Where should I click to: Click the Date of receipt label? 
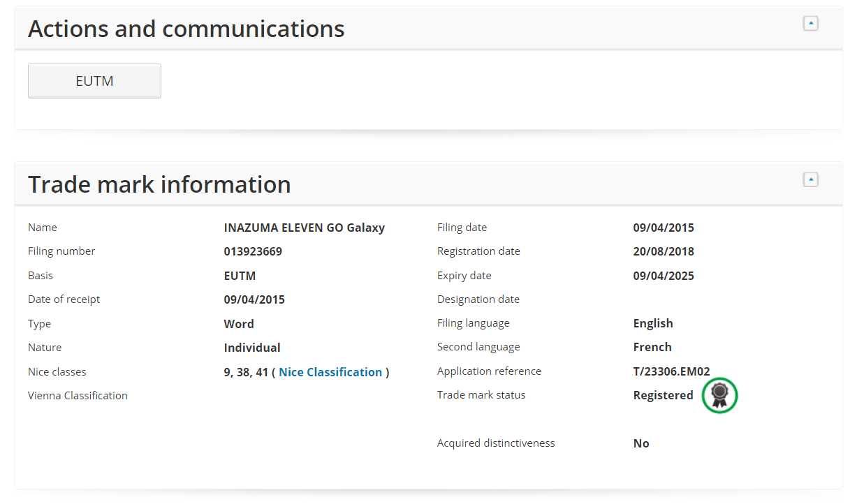coord(64,299)
